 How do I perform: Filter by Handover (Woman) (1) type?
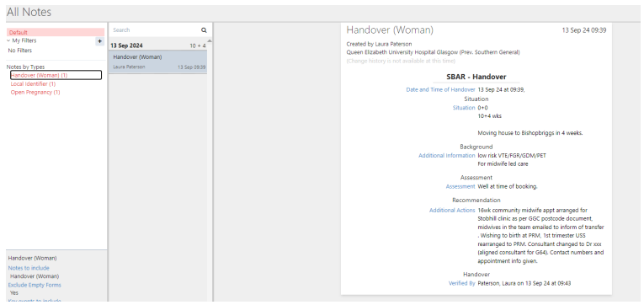56,75
